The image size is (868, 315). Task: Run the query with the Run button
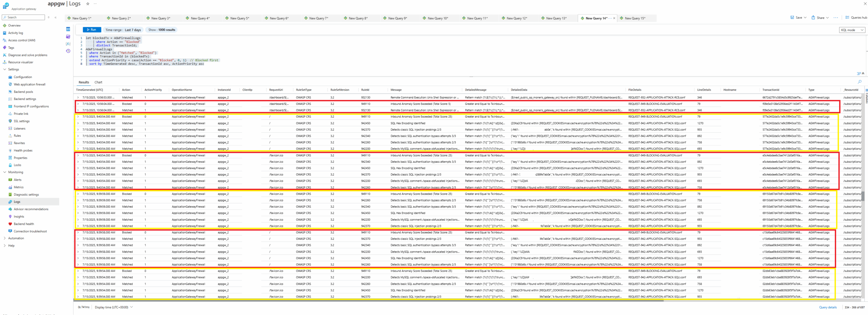pyautogui.click(x=92, y=30)
